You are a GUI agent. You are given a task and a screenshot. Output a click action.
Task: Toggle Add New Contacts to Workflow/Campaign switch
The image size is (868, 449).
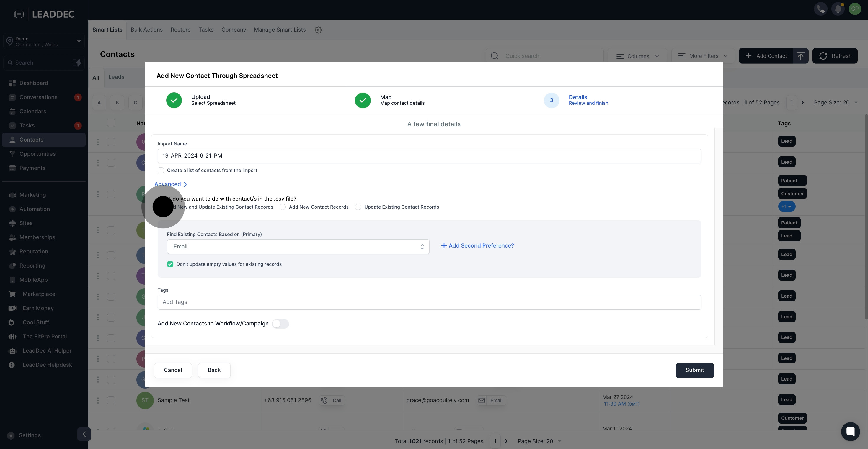pos(280,324)
